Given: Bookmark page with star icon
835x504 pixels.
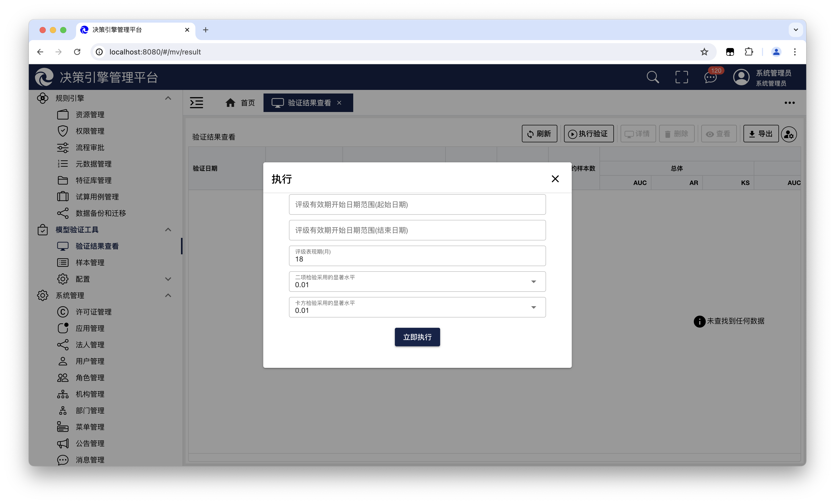Looking at the screenshot, I should coord(704,52).
